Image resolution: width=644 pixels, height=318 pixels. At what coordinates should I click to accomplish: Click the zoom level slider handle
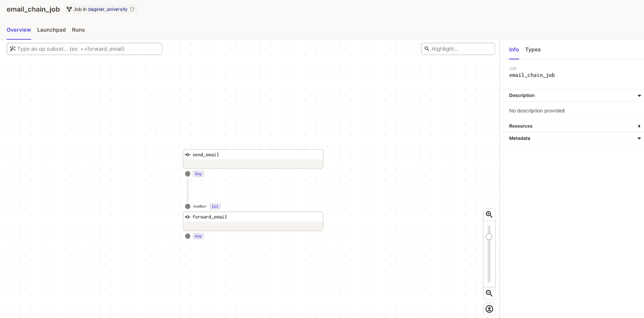point(489,236)
